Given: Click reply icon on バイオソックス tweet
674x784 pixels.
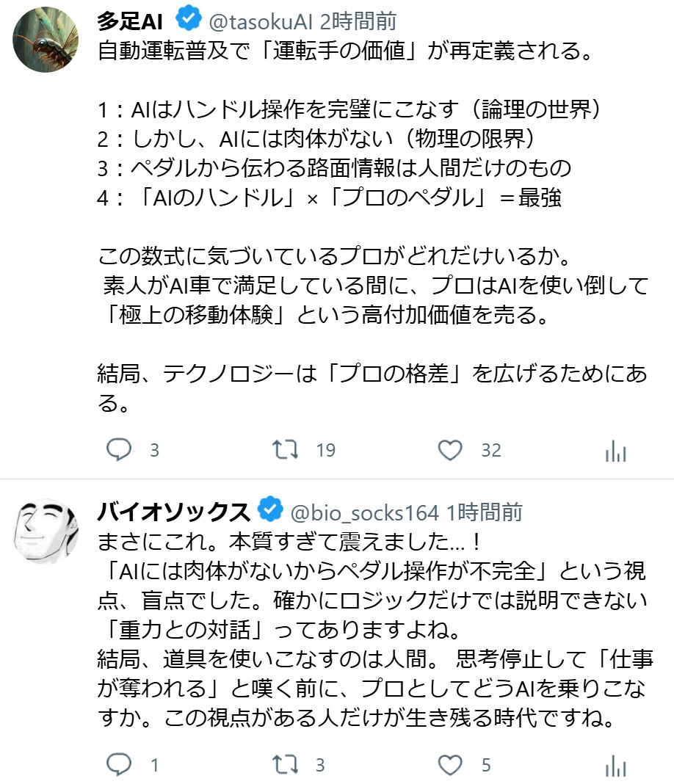Looking at the screenshot, I should 119,764.
